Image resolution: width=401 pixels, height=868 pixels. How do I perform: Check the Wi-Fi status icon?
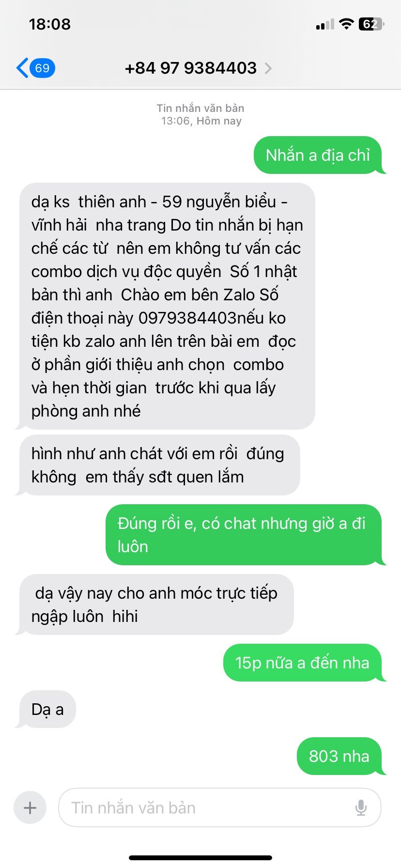coord(346,24)
